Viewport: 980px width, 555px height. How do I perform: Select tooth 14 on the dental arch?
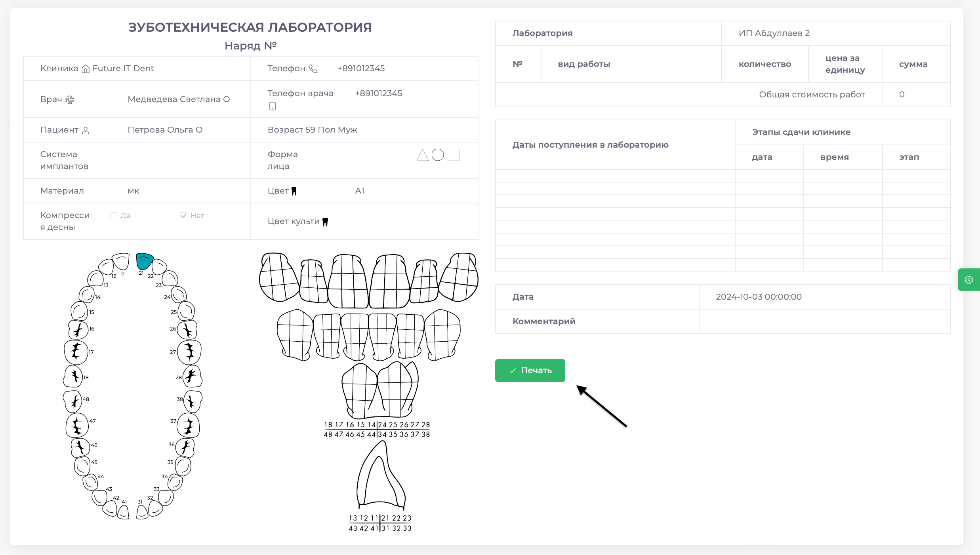coord(86,295)
